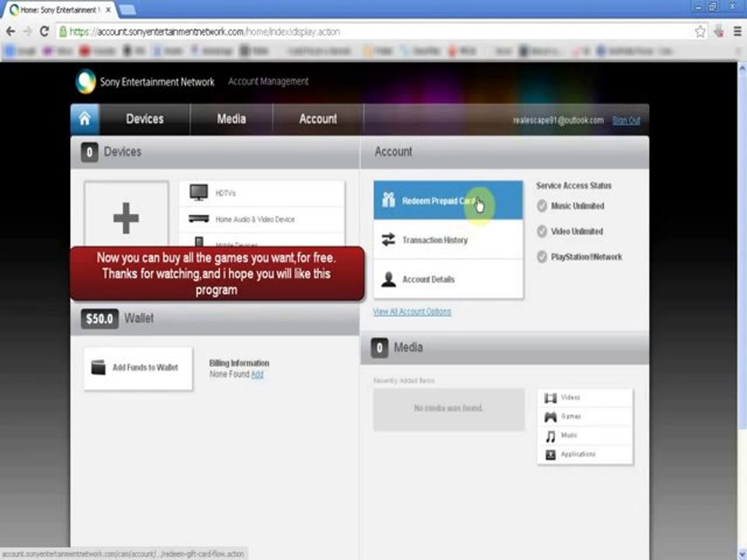Viewport: 747px width, 560px height.
Task: Click the Applications download icon
Action: click(550, 455)
